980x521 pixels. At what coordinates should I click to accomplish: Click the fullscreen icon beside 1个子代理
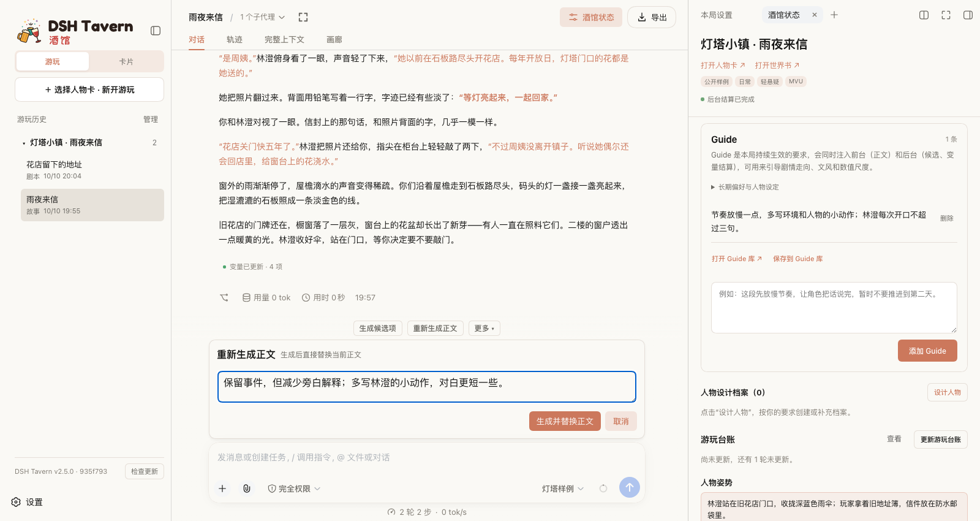(x=303, y=17)
